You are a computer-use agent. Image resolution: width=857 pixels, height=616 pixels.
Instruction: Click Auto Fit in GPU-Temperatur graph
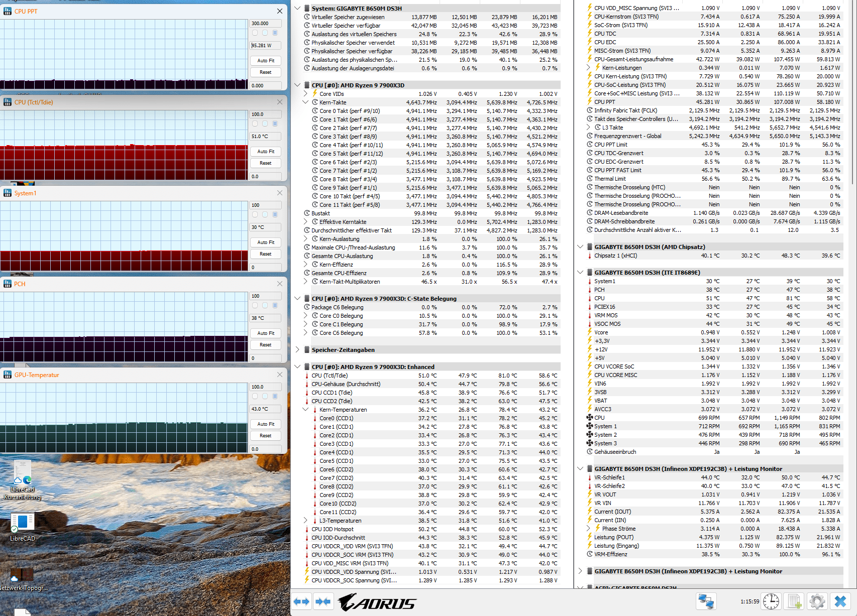click(266, 424)
